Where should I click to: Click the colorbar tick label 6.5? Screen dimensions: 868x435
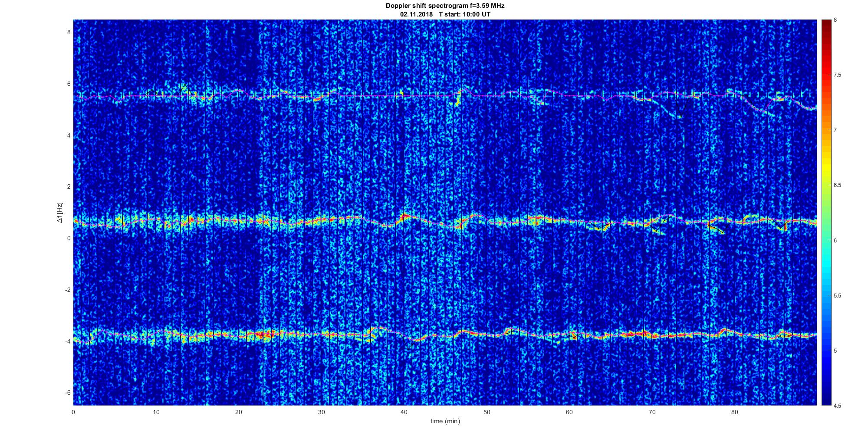[x=838, y=185]
